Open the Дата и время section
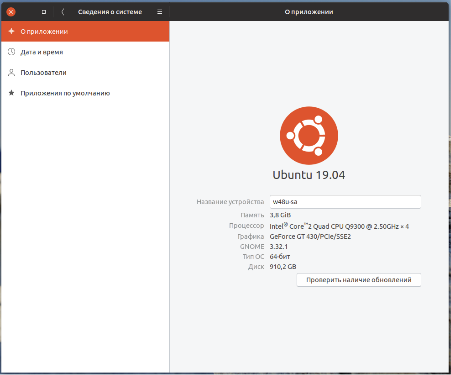The image size is (451, 375). (85, 52)
